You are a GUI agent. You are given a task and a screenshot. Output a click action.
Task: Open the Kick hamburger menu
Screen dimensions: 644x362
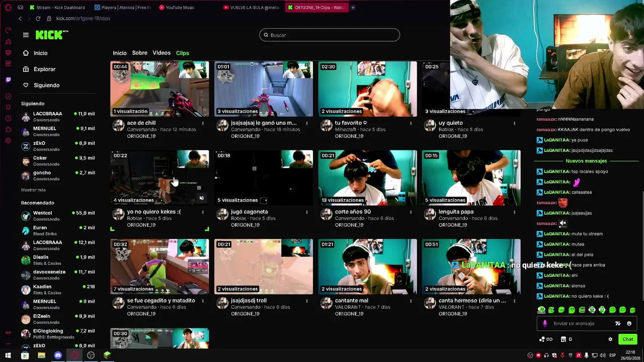click(26, 35)
